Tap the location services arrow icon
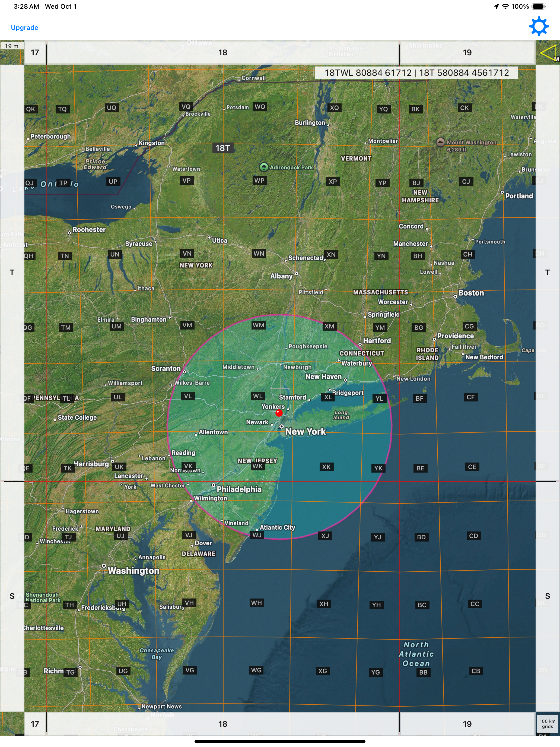The height and width of the screenshot is (747, 560). 496,7
